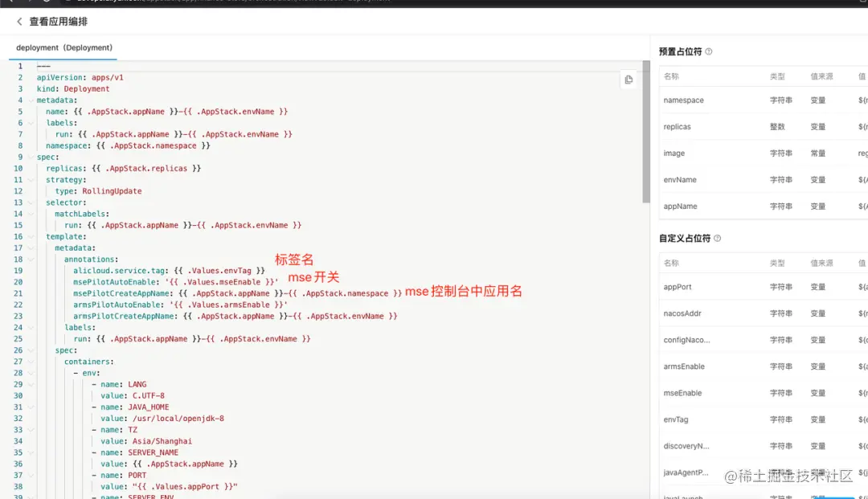Select the configNaco... custom placeholder row
This screenshot has width=868, height=499.
[764, 340]
